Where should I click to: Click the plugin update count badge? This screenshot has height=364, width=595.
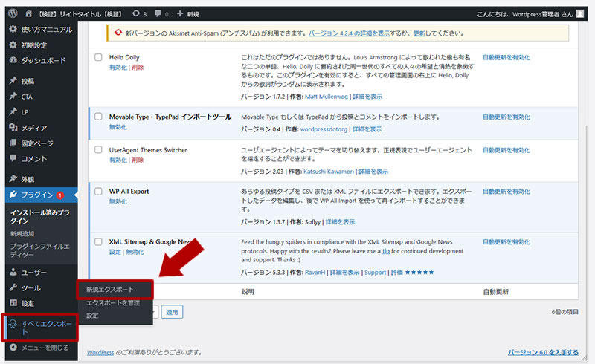point(60,195)
